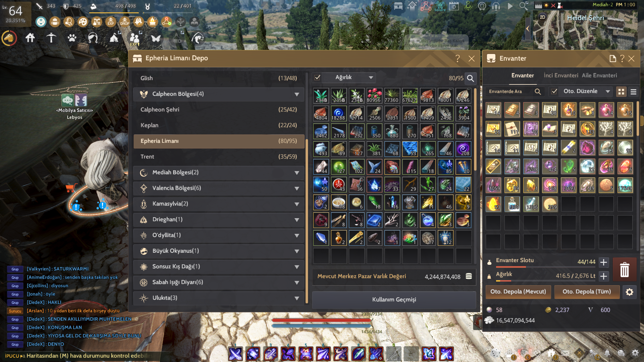Open the inventory settings gear icon

(630, 292)
